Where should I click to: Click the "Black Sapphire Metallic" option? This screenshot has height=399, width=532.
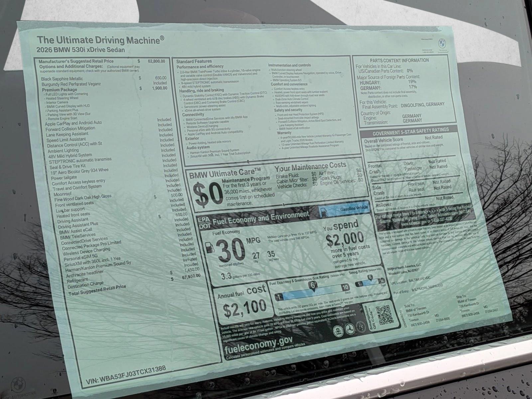click(x=62, y=79)
